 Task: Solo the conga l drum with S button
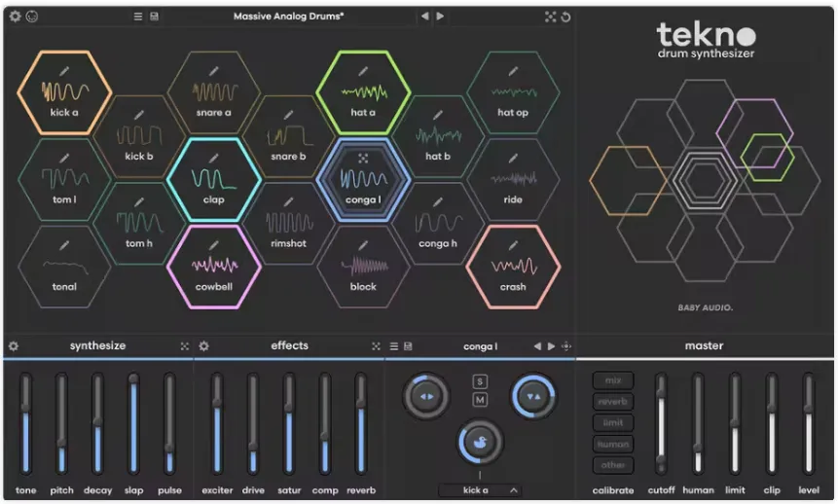coord(480,381)
